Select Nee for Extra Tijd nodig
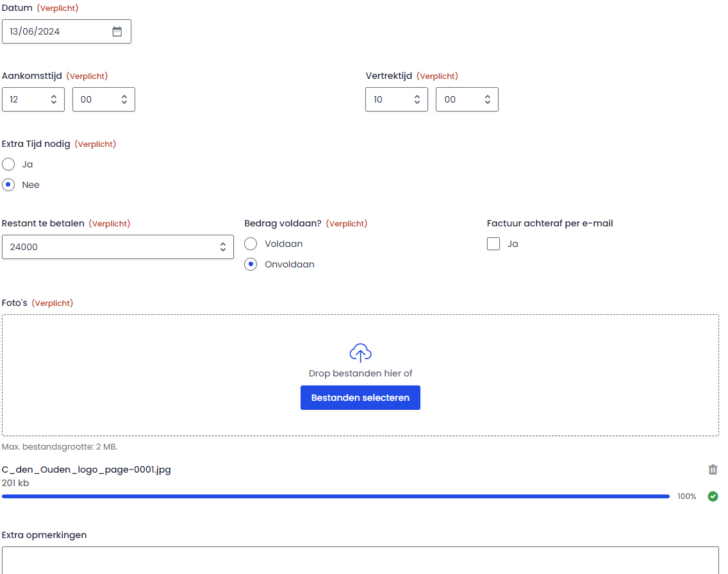 [8, 185]
